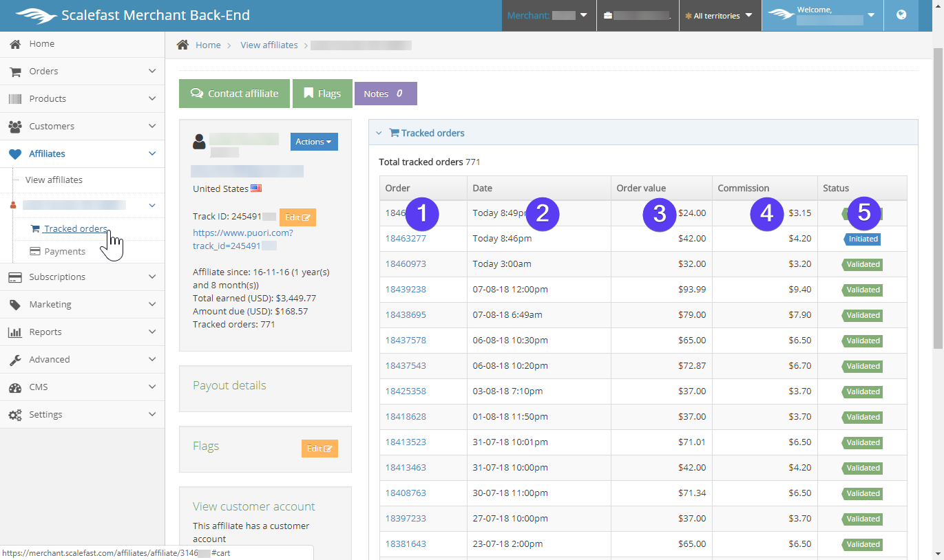The width and height of the screenshot is (944, 560).
Task: Open the All territories dropdown
Action: 720,15
